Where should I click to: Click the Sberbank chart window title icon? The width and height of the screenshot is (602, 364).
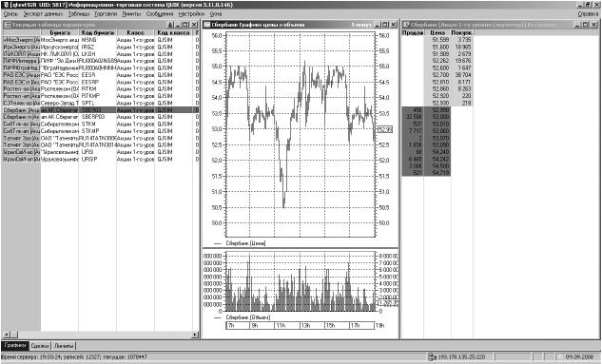click(x=207, y=25)
